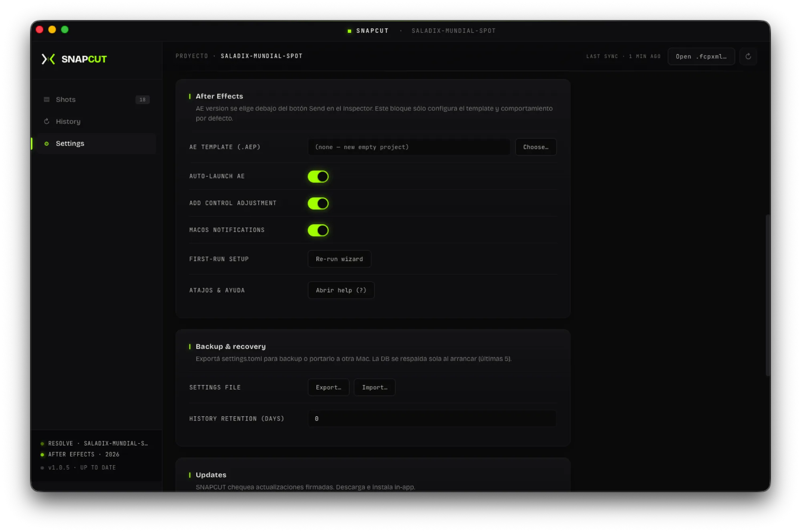Click SALADIX-MUNDIAL-SPOT in the title bar

454,31
